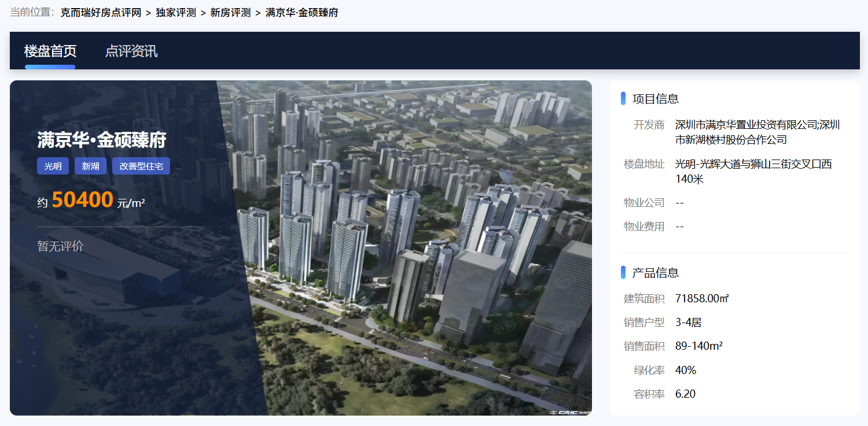
Task: Click the 容积率 value 6.20
Action: point(685,394)
